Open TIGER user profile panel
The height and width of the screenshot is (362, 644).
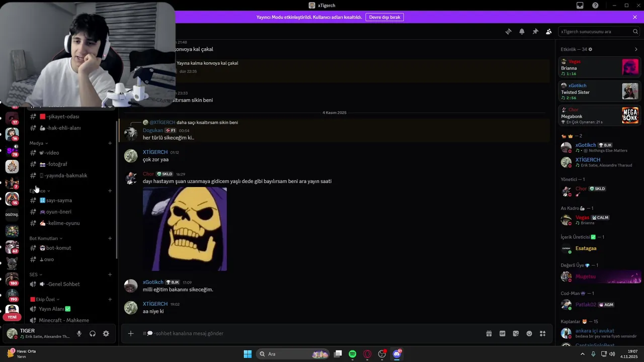coord(38,333)
